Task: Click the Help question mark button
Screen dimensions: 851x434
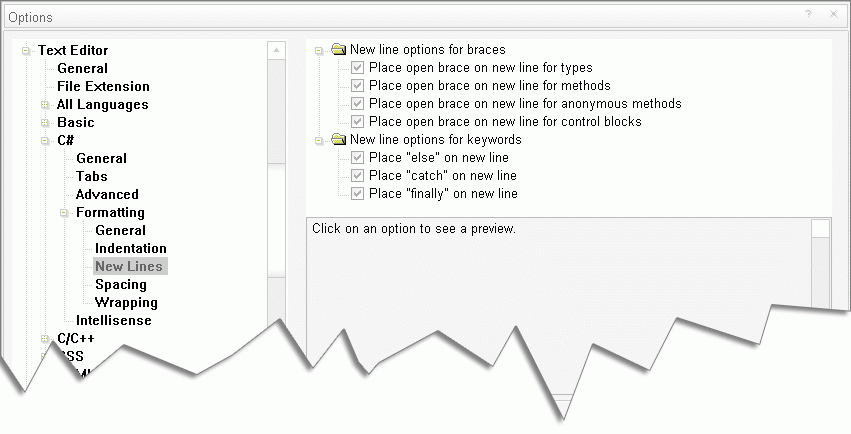Action: pyautogui.click(x=808, y=15)
